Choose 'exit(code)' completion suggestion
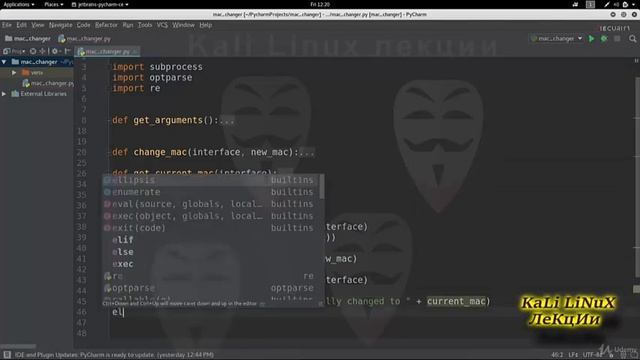640x360 pixels. [x=210, y=228]
